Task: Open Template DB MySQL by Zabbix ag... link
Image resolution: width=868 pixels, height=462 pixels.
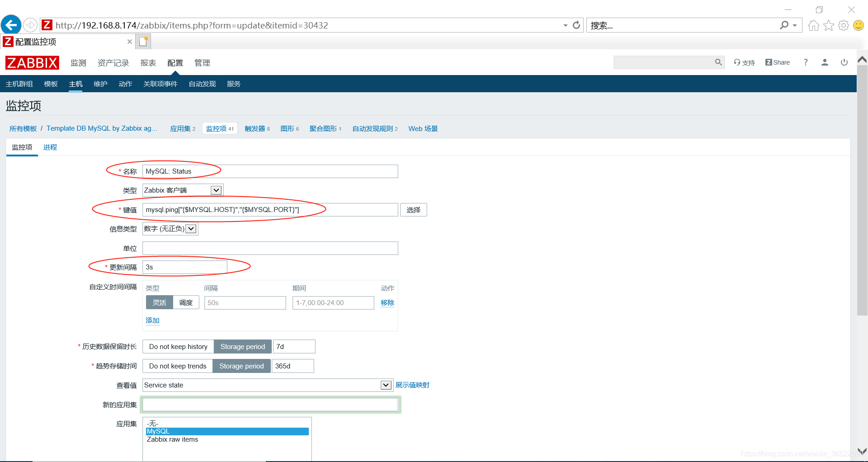Action: 102,129
